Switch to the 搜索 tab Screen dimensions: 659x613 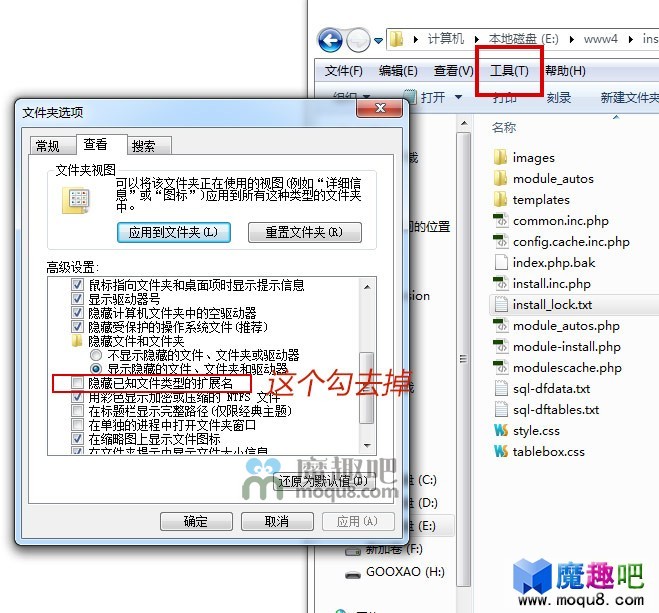pyautogui.click(x=149, y=146)
